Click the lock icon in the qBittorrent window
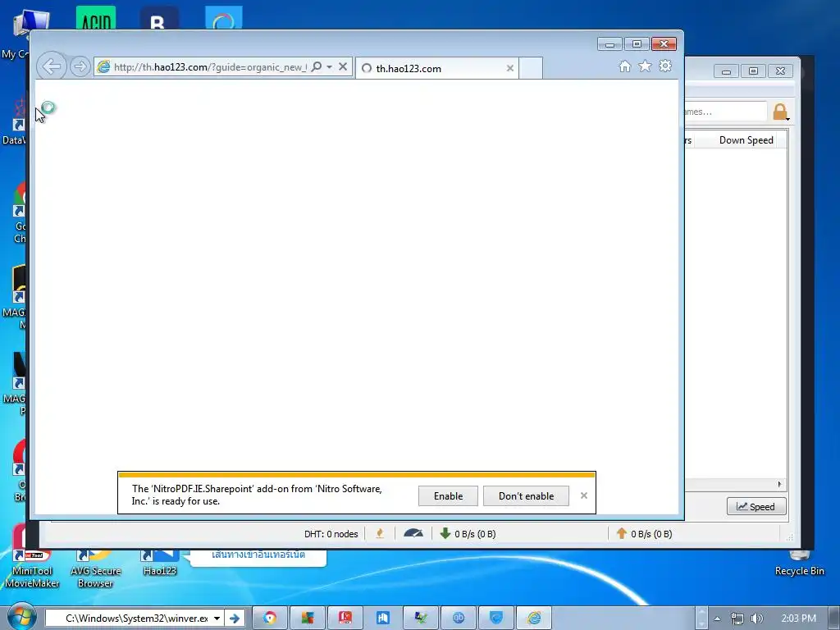 (780, 112)
